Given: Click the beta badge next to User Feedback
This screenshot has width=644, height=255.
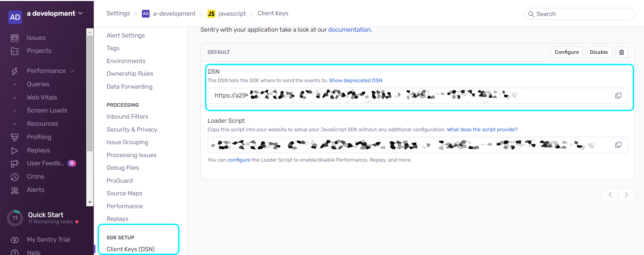Looking at the screenshot, I should pyautogui.click(x=72, y=163).
